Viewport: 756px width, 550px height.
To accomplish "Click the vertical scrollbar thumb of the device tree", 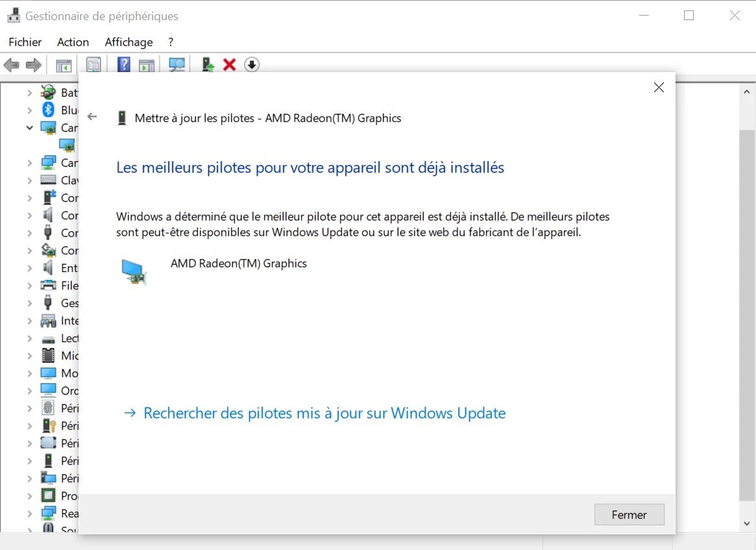I will coord(747,316).
